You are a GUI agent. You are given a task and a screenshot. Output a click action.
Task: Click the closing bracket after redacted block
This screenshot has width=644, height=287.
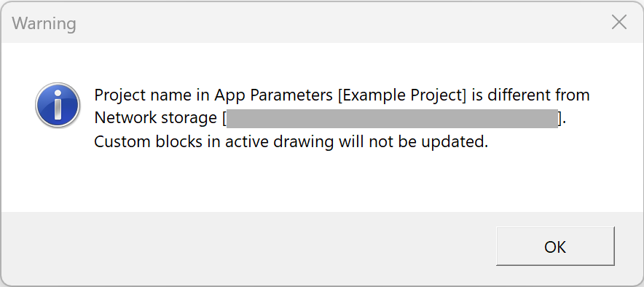(x=561, y=119)
